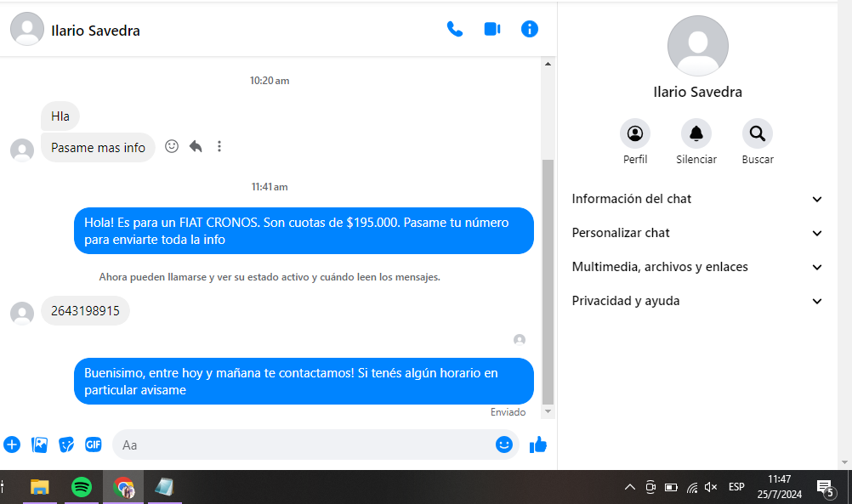Image resolution: width=852 pixels, height=504 pixels.
Task: Send a thumbs-up like
Action: (x=538, y=445)
